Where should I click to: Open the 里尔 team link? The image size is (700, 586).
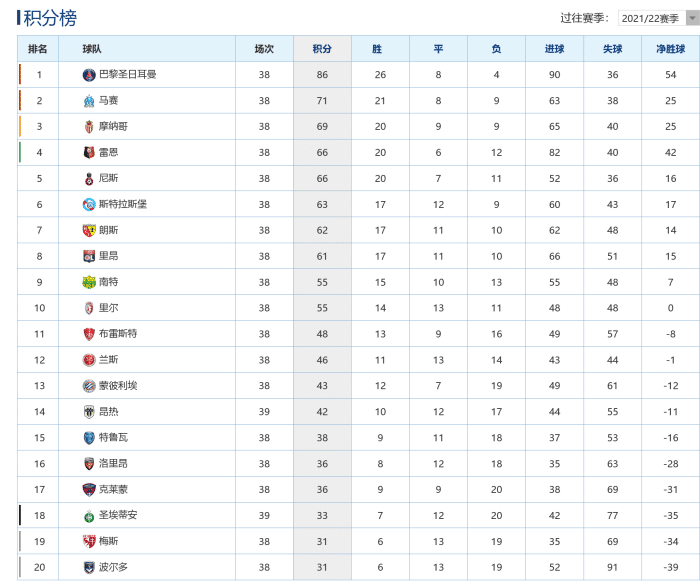109,309
